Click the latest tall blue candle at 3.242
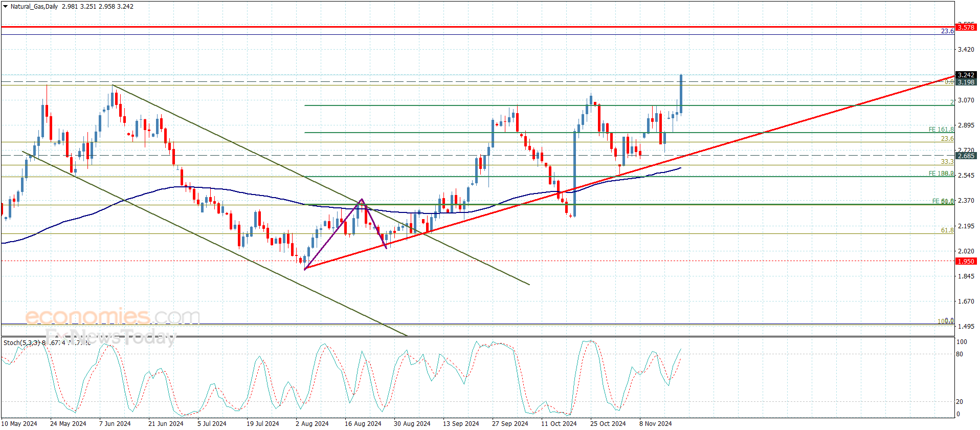 [x=681, y=94]
